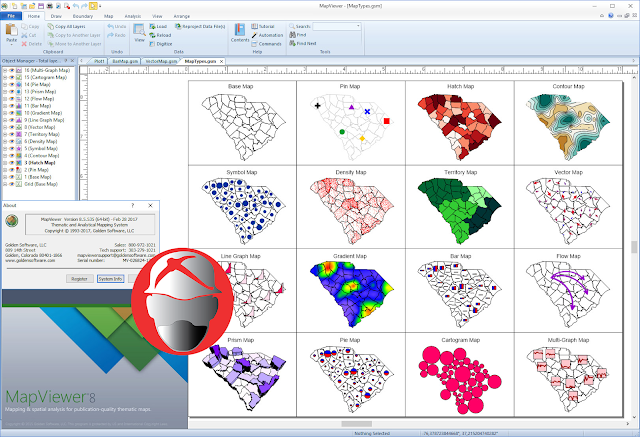This screenshot has width=640, height=437.
Task: Click the View data icon
Action: 139,30
